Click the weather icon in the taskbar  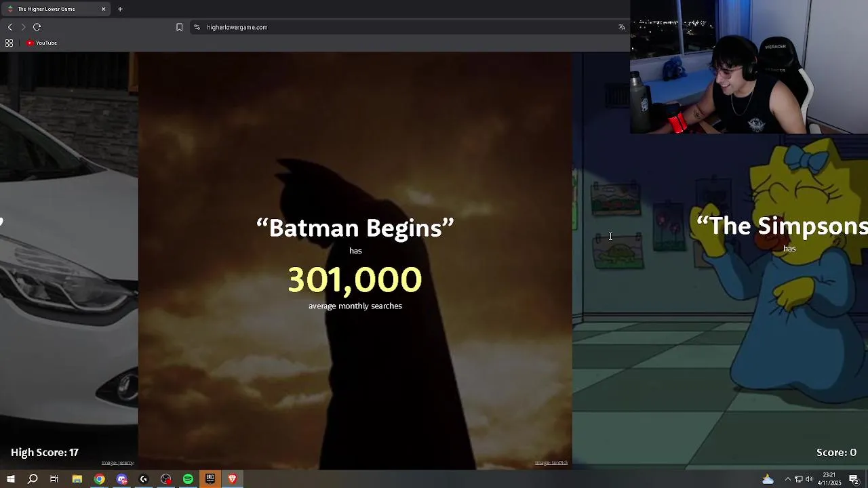(768, 479)
